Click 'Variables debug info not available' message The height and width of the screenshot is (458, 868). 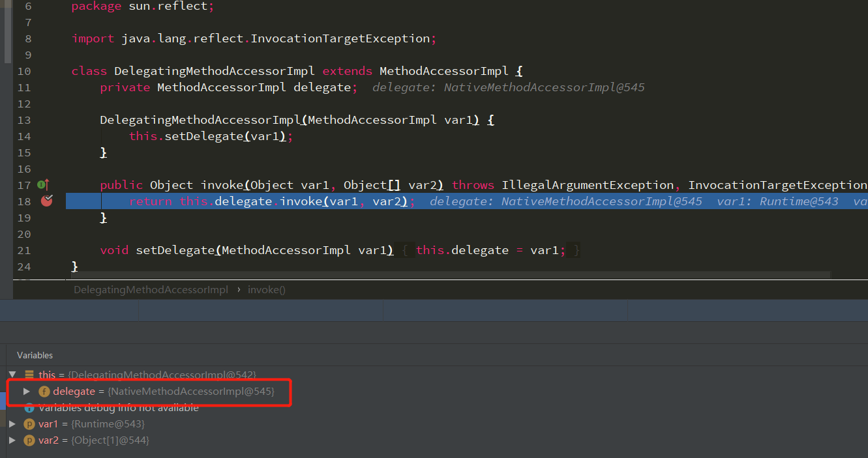tap(119, 408)
